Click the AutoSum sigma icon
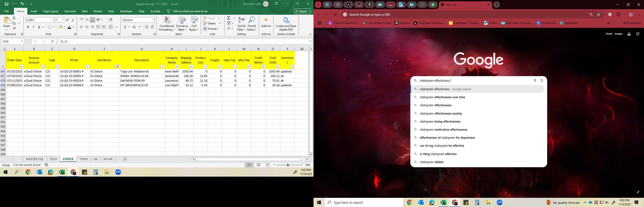Image resolution: width=644 pixels, height=207 pixels. click(229, 18)
